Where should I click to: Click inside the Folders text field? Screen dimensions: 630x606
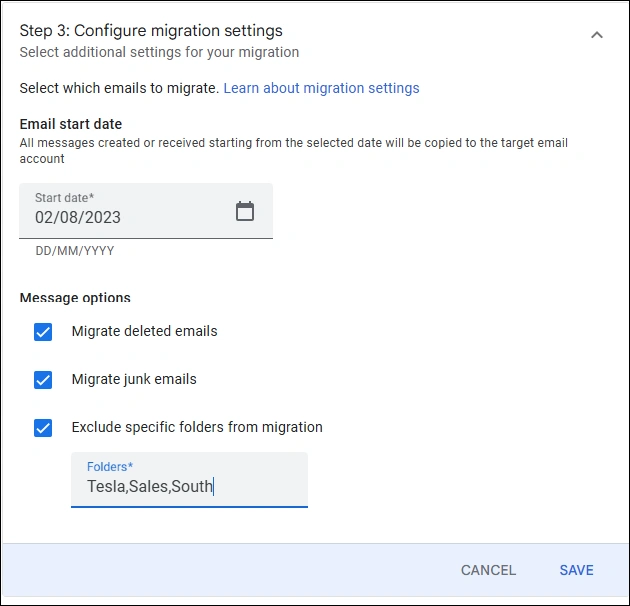coord(189,480)
